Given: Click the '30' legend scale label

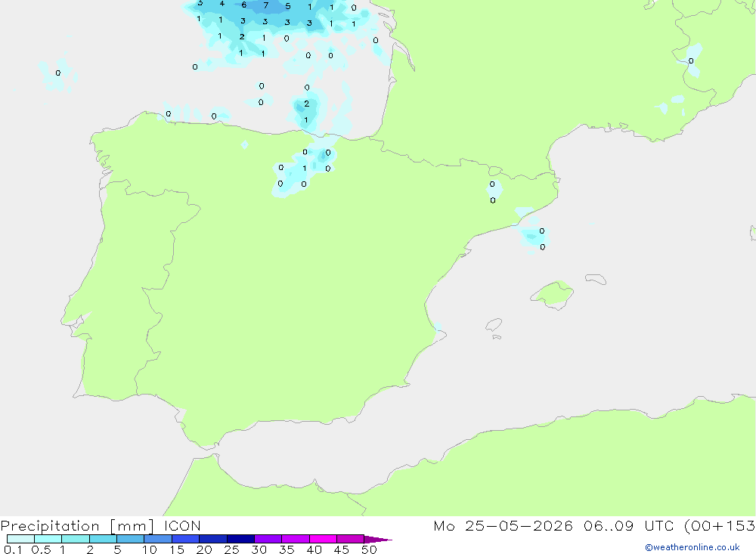Looking at the screenshot, I should point(259,549).
